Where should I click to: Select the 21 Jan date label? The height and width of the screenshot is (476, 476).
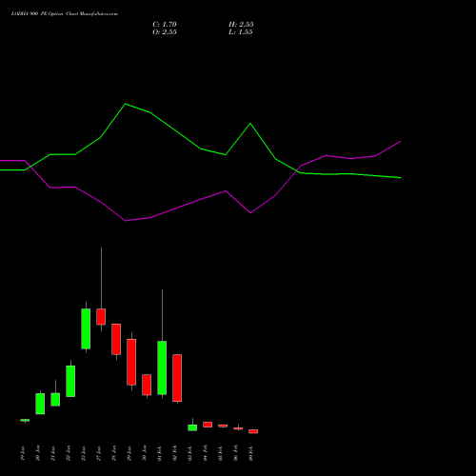tap(53, 453)
